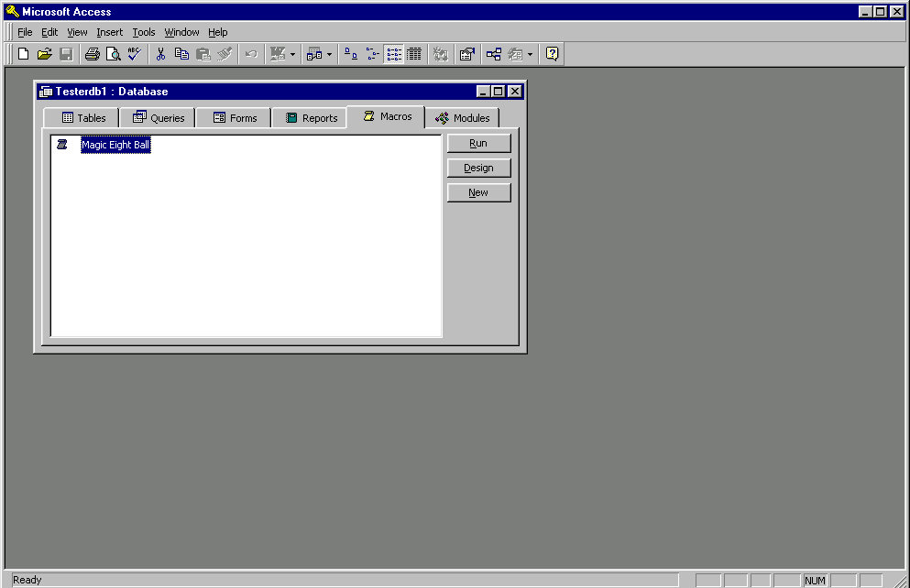910x588 pixels.
Task: Select the Macros tab
Action: tap(386, 116)
